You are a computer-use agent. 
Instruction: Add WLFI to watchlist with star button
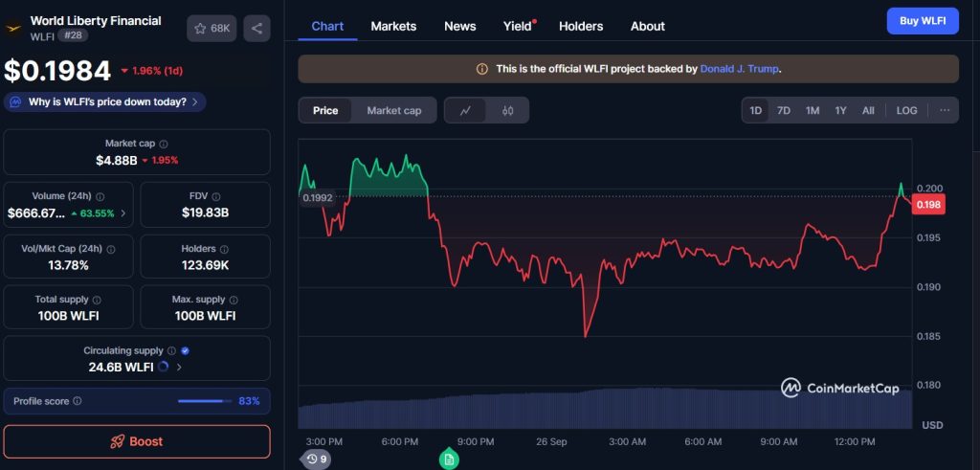tap(212, 29)
